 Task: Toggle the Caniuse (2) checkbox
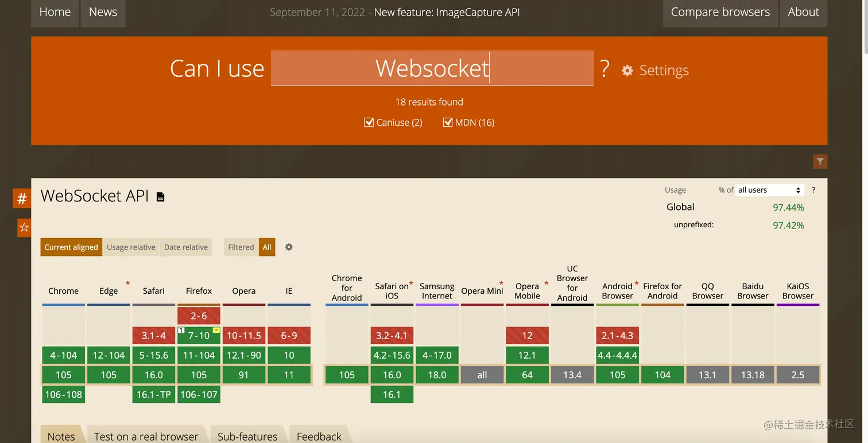click(x=369, y=122)
